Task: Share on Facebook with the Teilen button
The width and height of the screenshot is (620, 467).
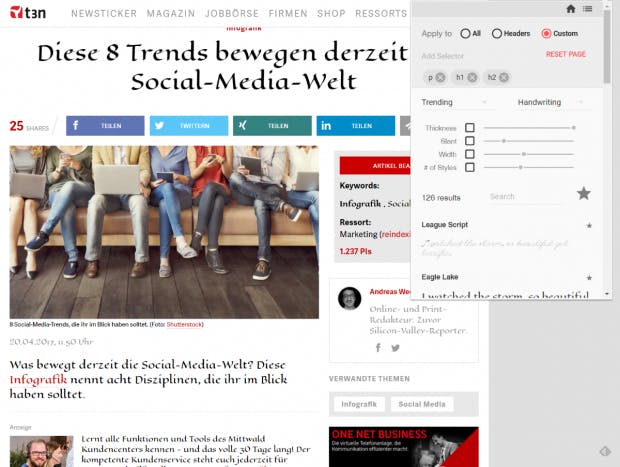Action: coord(105,126)
